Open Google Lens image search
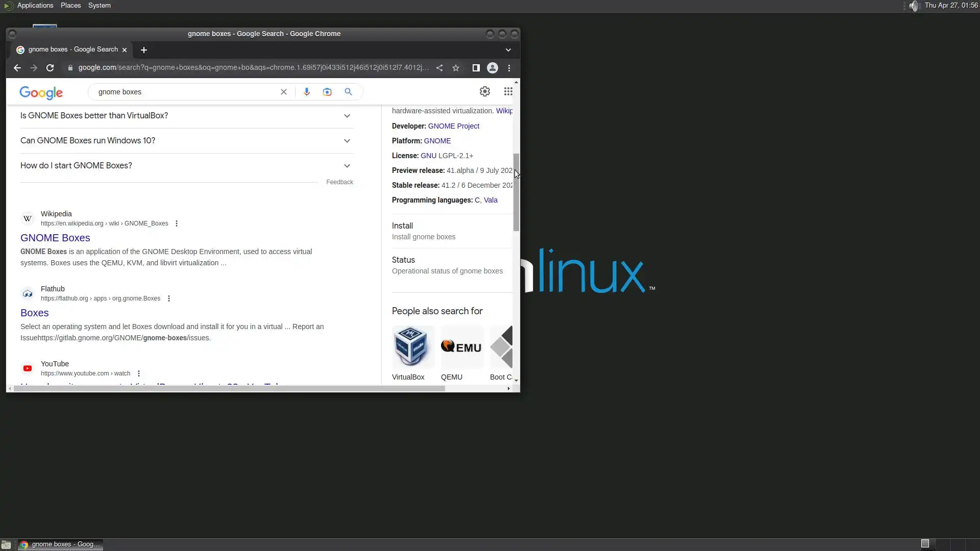Screen dimensions: 980x551 327,92
